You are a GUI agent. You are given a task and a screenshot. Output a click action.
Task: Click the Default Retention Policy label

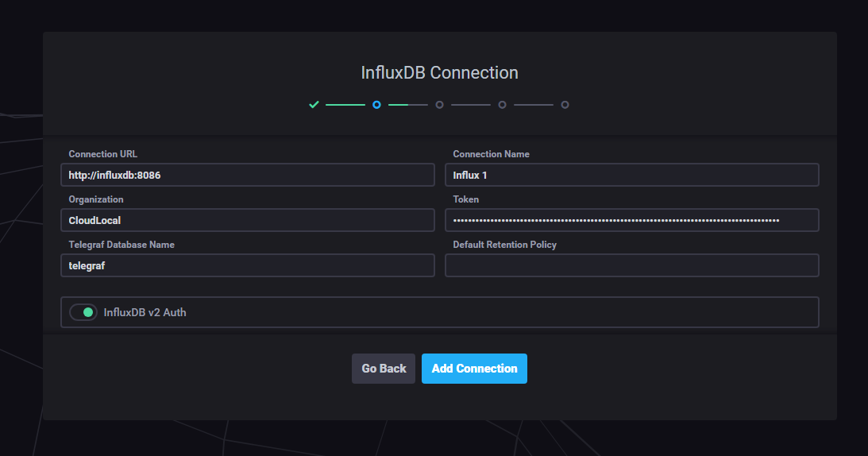504,245
